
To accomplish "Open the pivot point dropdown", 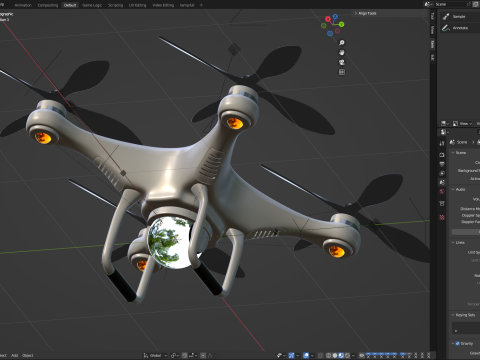I will coord(174,355).
